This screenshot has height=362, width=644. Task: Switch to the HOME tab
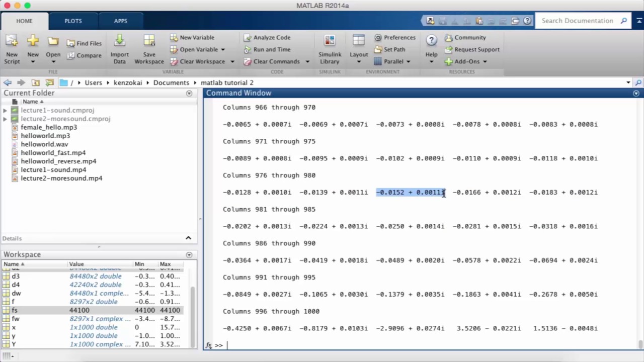[x=24, y=21]
